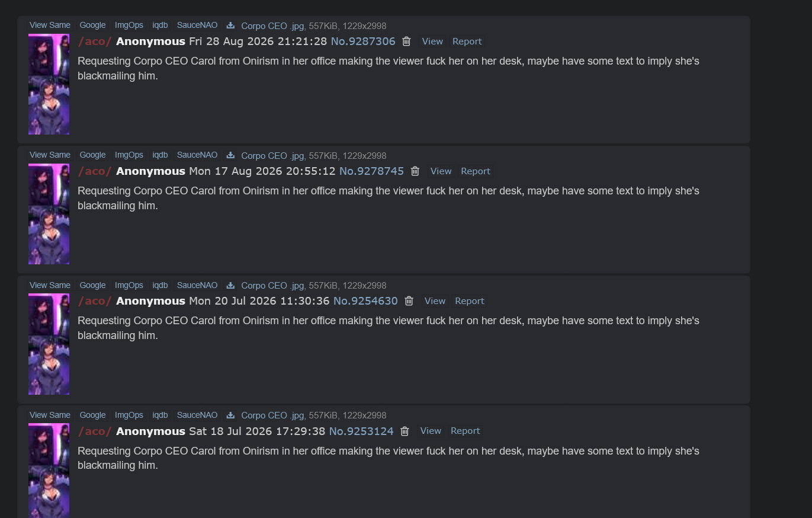Click trash icon beside post No.9278745

(x=415, y=171)
